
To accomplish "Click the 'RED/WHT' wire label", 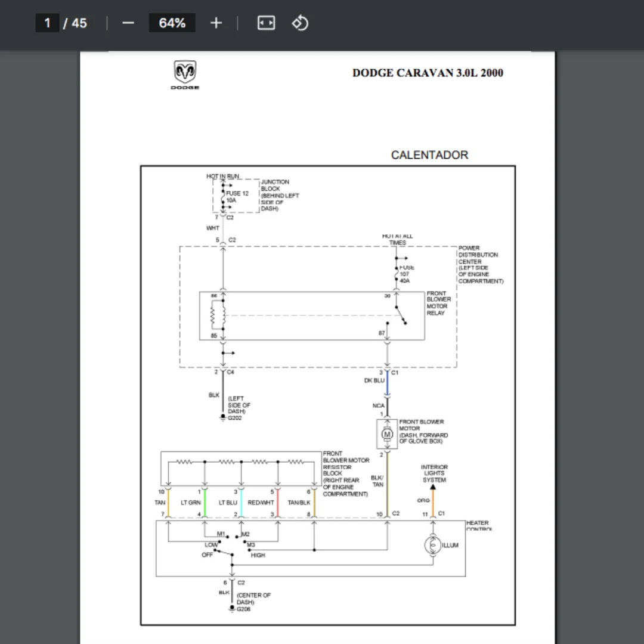I will 261,503.
